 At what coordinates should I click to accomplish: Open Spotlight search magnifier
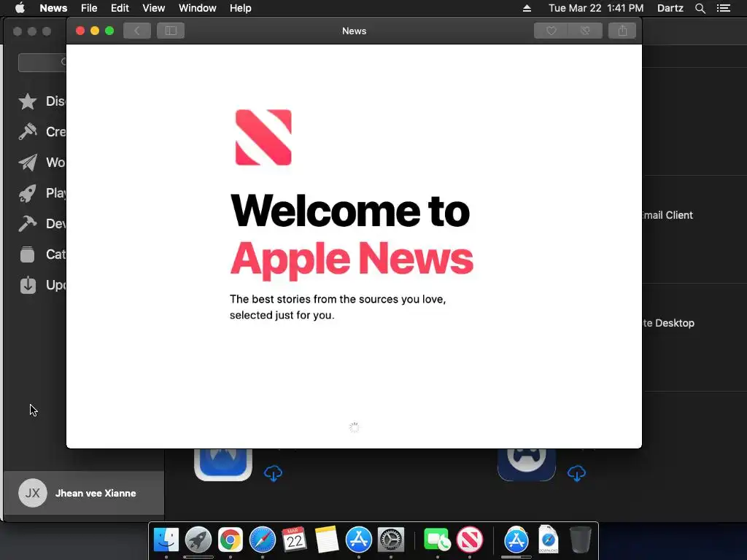point(700,8)
